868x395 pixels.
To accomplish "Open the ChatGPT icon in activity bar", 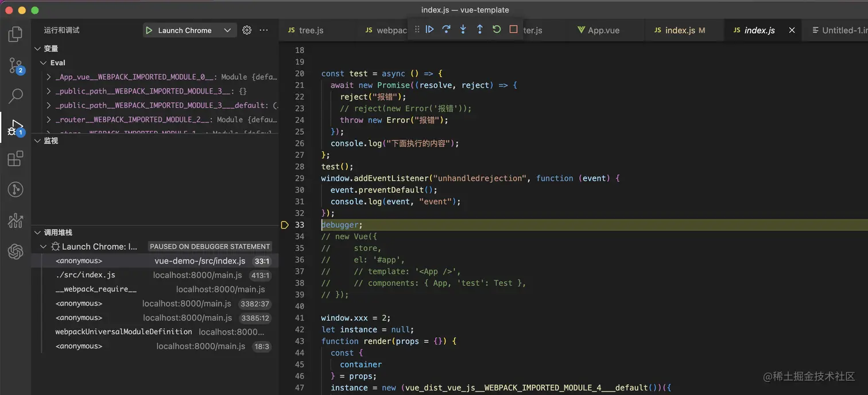I will click(15, 251).
